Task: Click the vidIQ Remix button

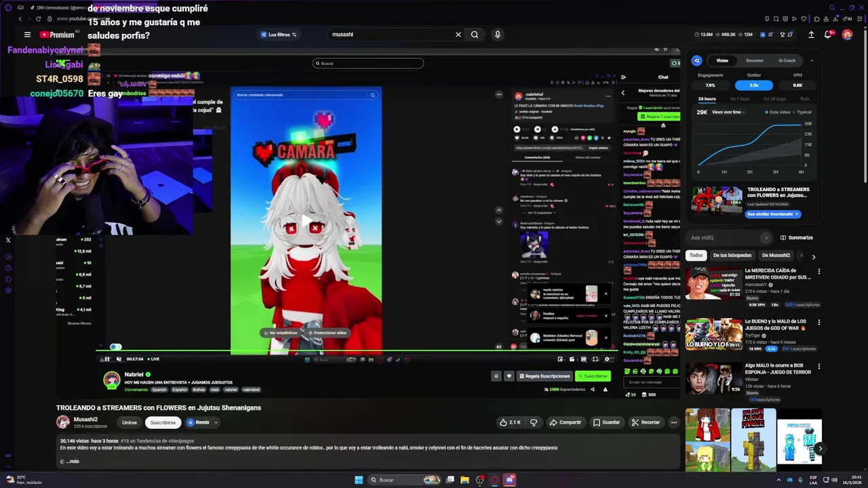Action: click(x=198, y=422)
